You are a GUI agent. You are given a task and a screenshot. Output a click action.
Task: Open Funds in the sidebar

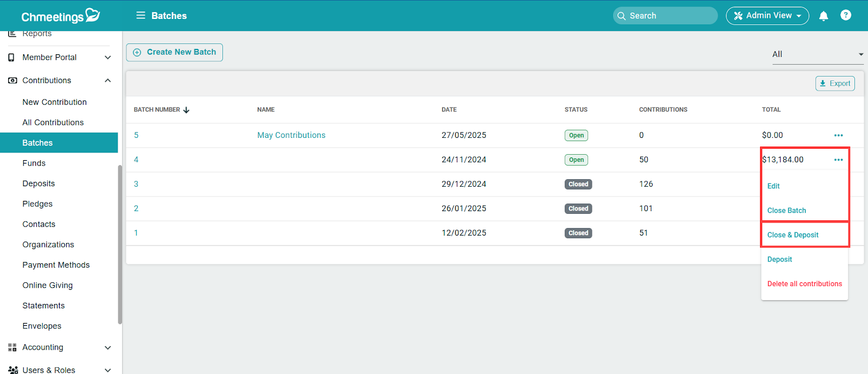[34, 163]
